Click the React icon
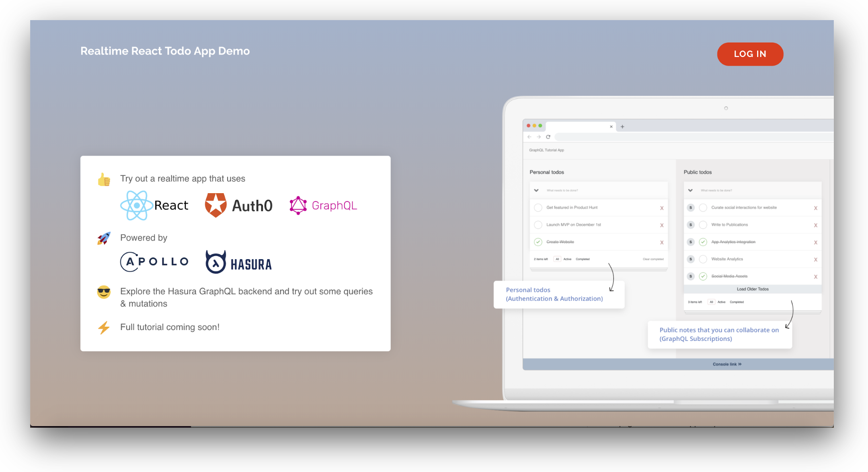 135,204
